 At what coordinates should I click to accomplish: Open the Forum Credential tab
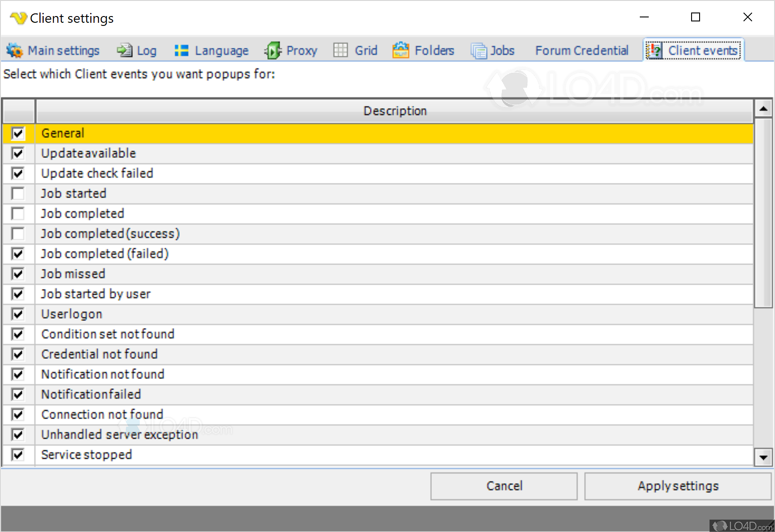pos(581,50)
